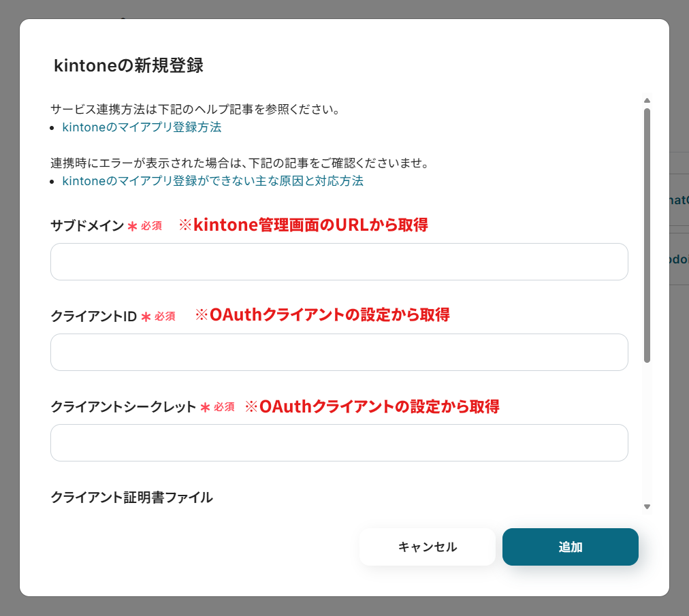Click the scrollbar down arrow
The image size is (689, 616).
point(647,506)
